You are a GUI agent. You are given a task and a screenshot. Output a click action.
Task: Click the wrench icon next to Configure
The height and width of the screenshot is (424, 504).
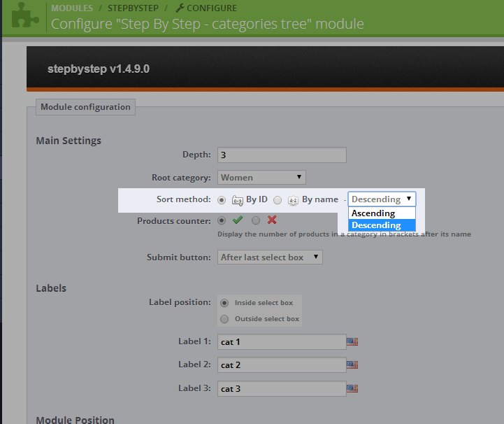pos(180,8)
